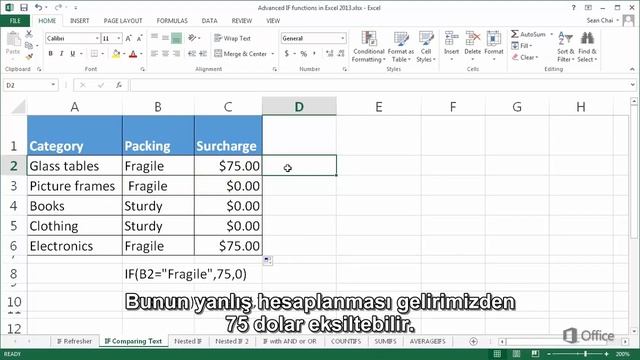The width and height of the screenshot is (640, 360).
Task: Open the FILE tab
Action: (15, 20)
